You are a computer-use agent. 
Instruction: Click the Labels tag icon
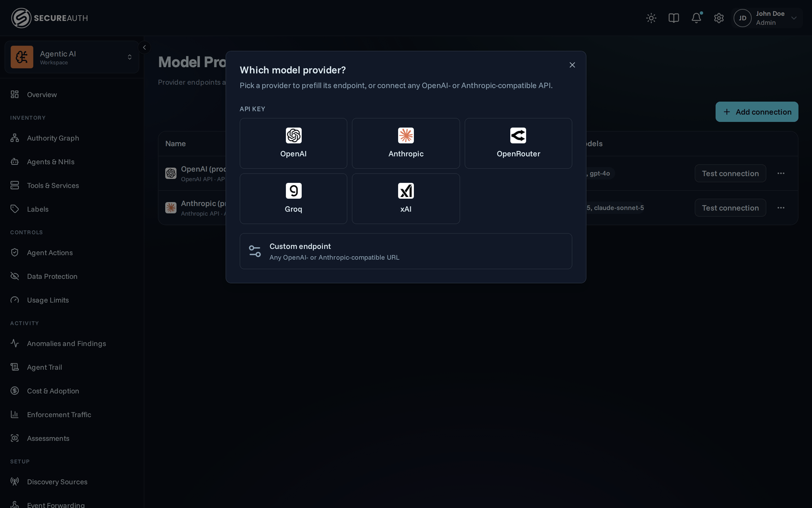[15, 209]
